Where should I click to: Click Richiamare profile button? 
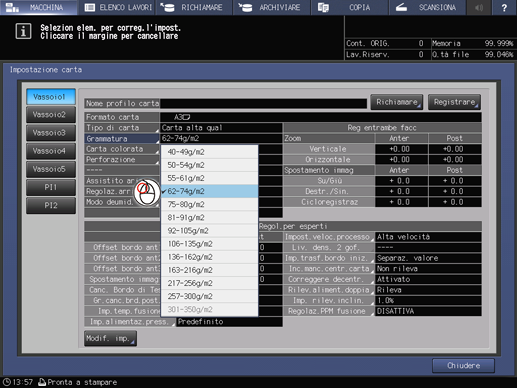tap(397, 102)
